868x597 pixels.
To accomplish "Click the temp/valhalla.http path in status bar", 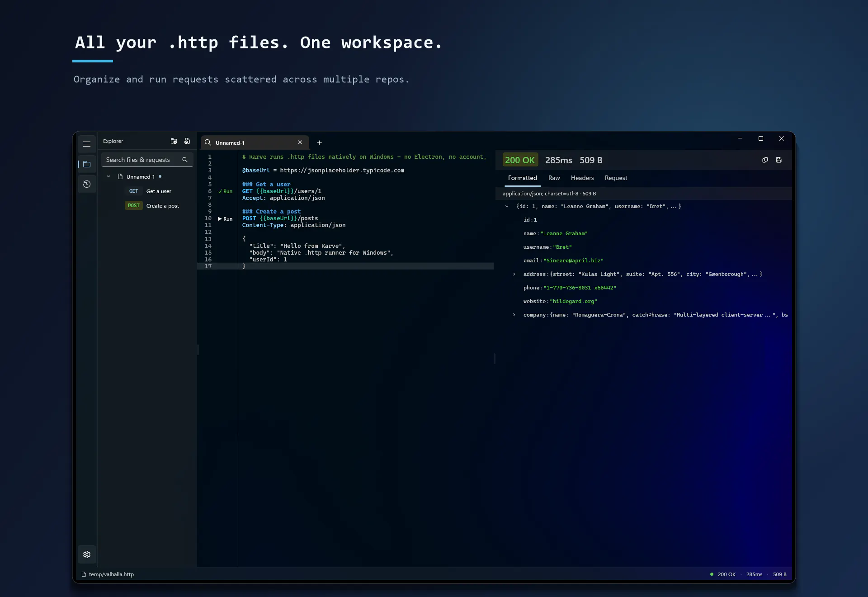I will 111,574.
